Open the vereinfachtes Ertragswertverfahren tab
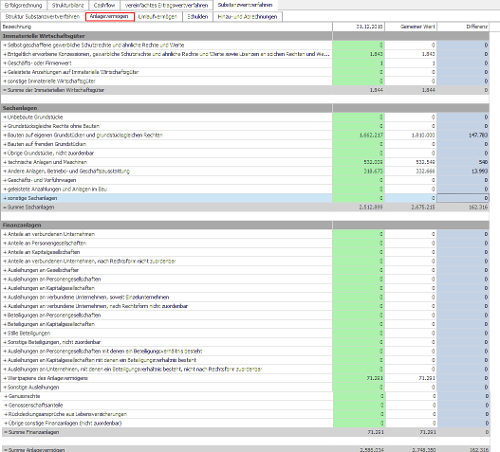The height and width of the screenshot is (452, 500). [167, 5]
